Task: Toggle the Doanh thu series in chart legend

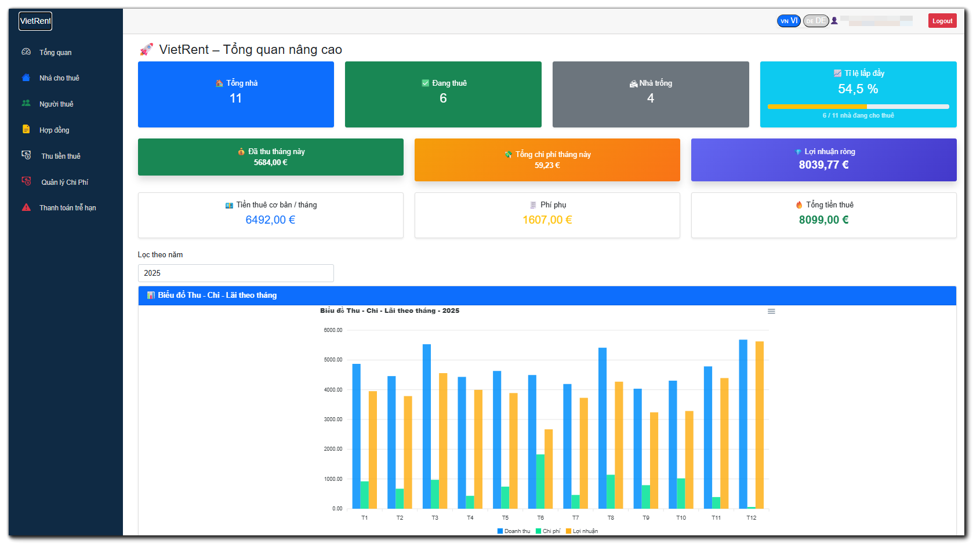Action: [x=513, y=531]
